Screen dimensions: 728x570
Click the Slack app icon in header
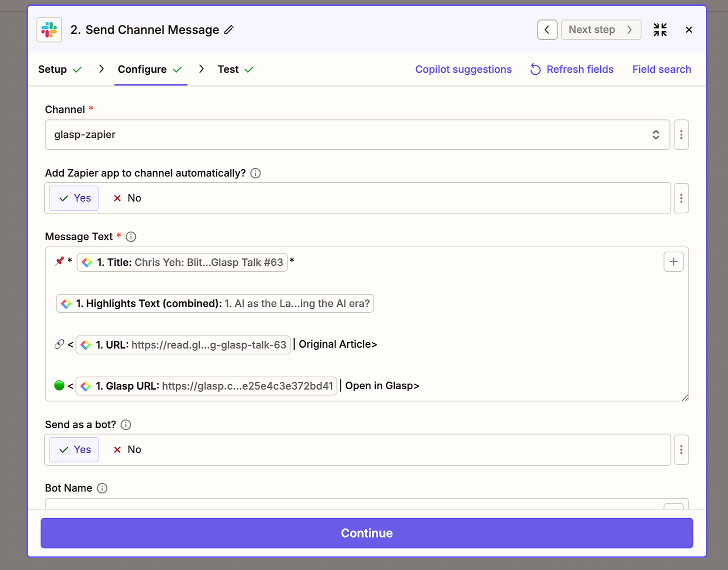point(49,29)
